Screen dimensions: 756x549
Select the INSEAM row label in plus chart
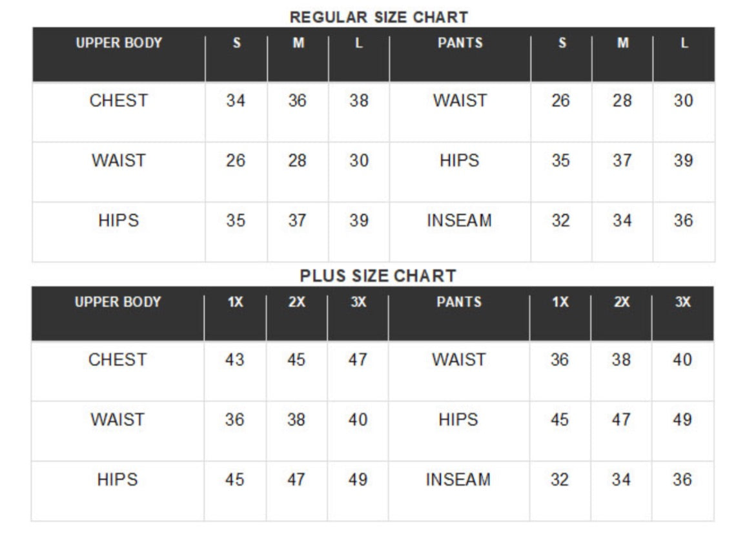pyautogui.click(x=458, y=480)
